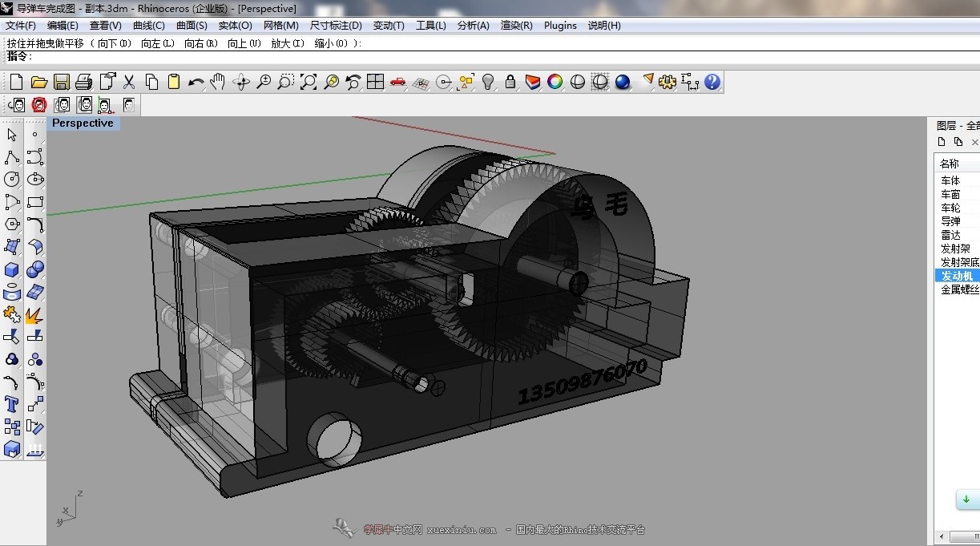Activate the Pan hand tool
This screenshot has height=546, width=980.
pos(218,82)
